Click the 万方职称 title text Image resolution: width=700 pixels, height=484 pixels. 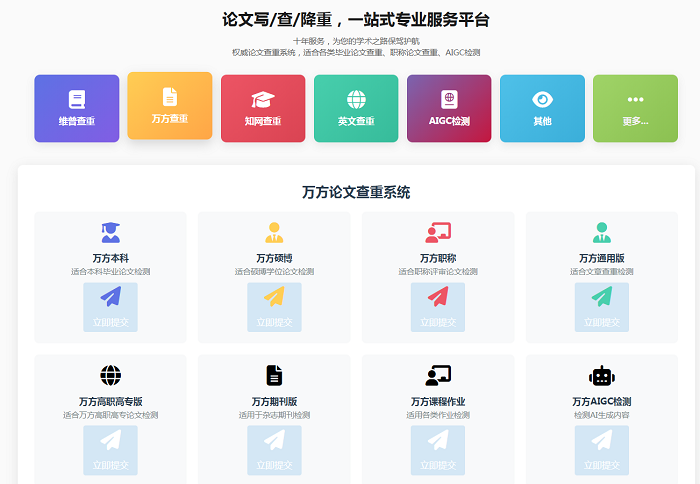pyautogui.click(x=438, y=259)
